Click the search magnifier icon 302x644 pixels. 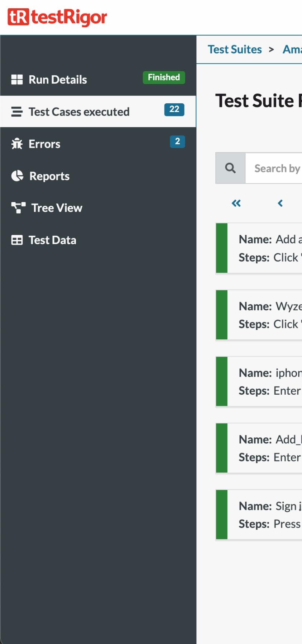(x=230, y=168)
